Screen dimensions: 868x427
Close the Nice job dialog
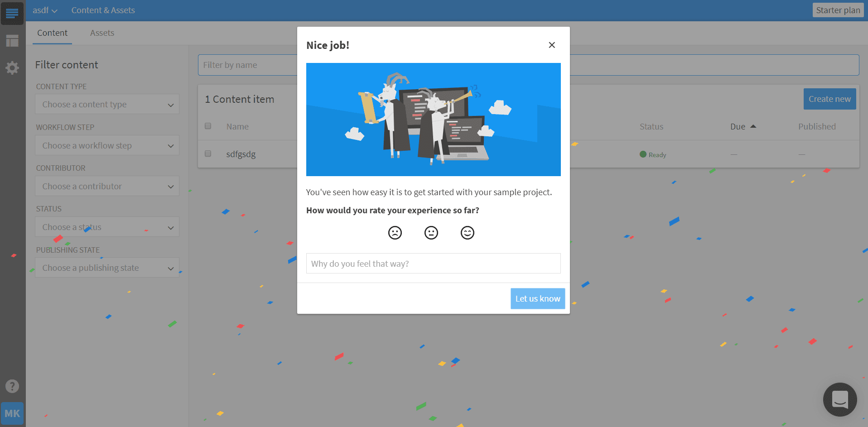(551, 45)
